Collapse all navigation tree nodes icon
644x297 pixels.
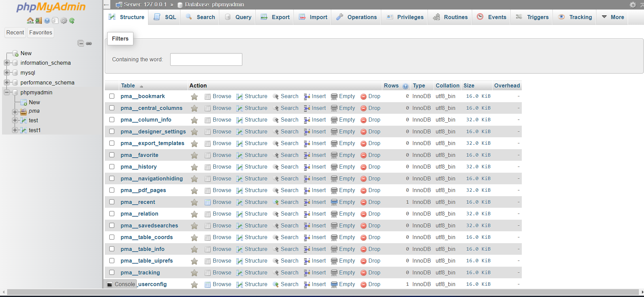pos(81,43)
